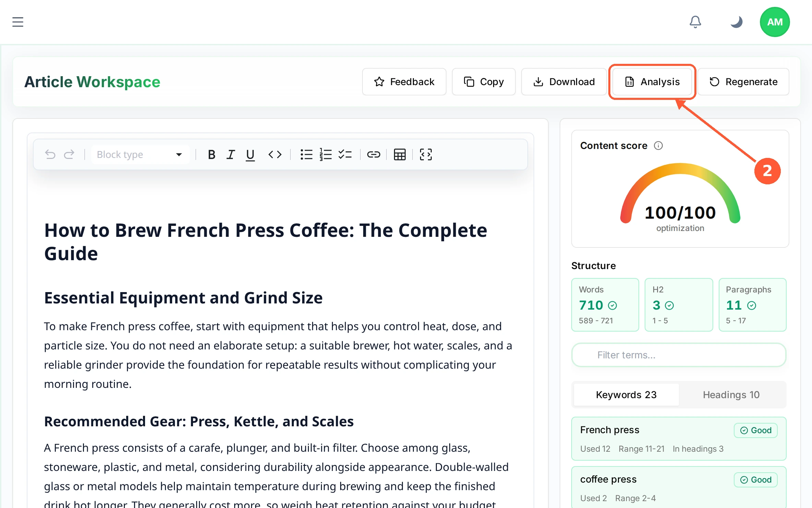Screen dimensions: 812x508
Task: Click the Essential Equipment and Grind Size heading
Action: tap(183, 298)
